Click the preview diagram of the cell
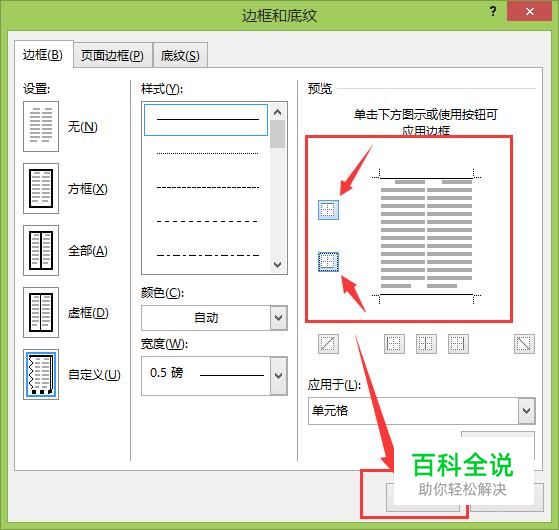559x530 pixels. point(426,236)
